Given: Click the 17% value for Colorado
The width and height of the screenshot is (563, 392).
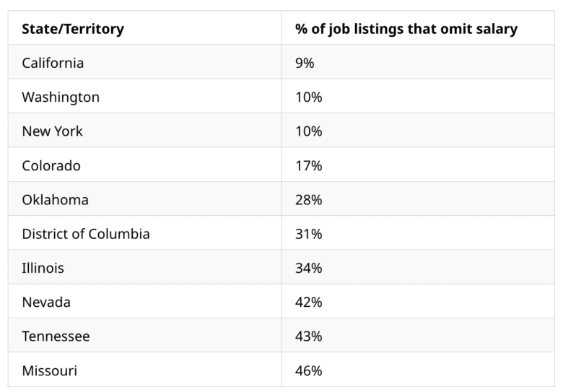Looking at the screenshot, I should [x=308, y=165].
